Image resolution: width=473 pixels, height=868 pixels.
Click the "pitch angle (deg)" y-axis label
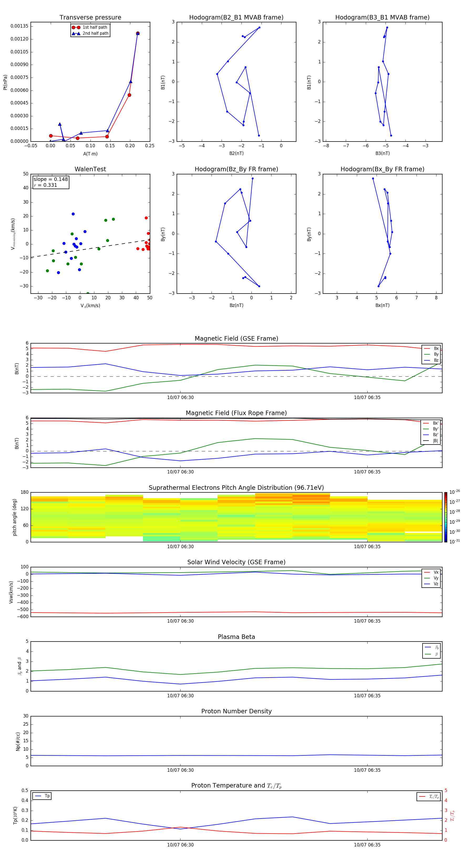pyautogui.click(x=14, y=517)
